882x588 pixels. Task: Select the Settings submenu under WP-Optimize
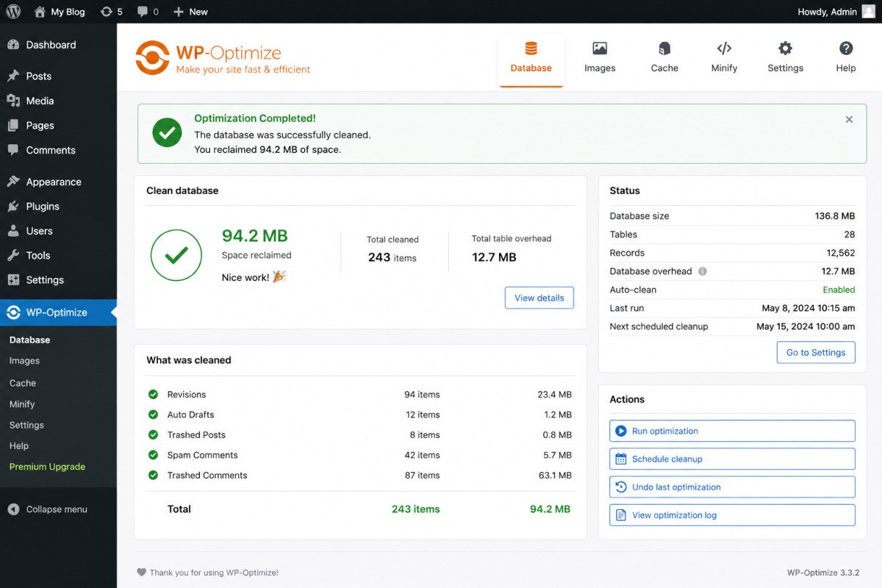click(x=26, y=425)
